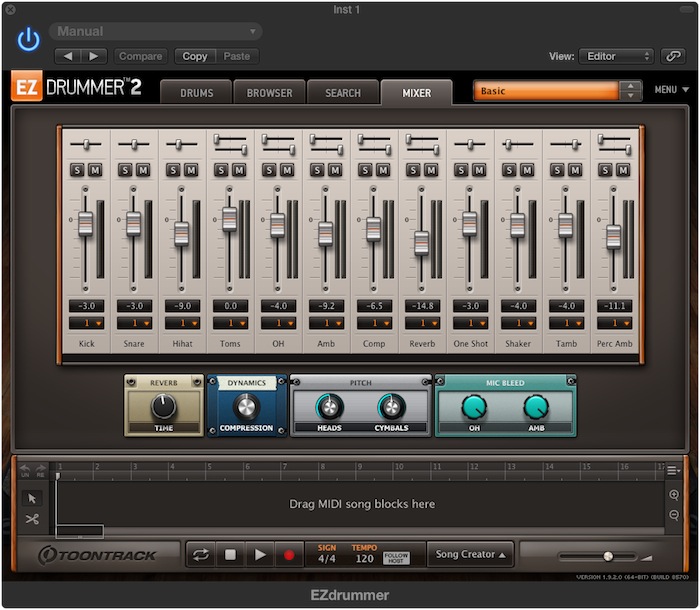The width and height of the screenshot is (700, 610).
Task: Click the redo arrow in timeline
Action: click(x=40, y=470)
